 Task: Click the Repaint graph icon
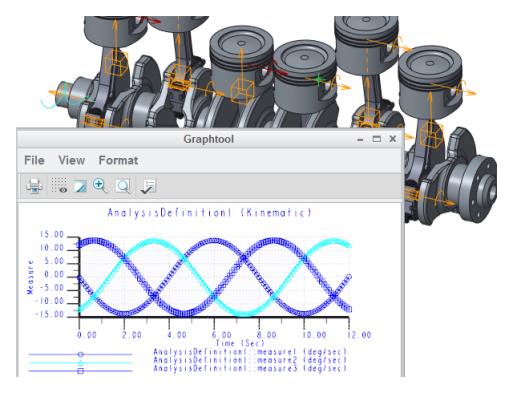(80, 186)
